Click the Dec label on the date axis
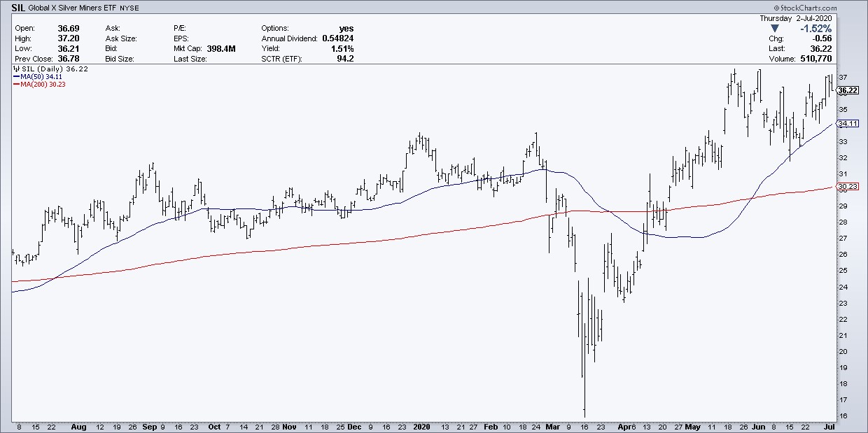Viewport: 868px width, 433px height. pos(354,426)
